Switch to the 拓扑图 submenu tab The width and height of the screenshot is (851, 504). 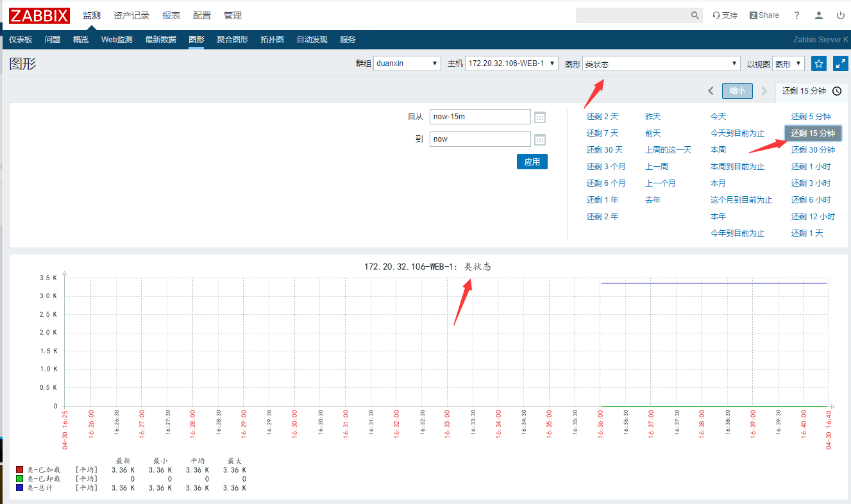tap(272, 40)
